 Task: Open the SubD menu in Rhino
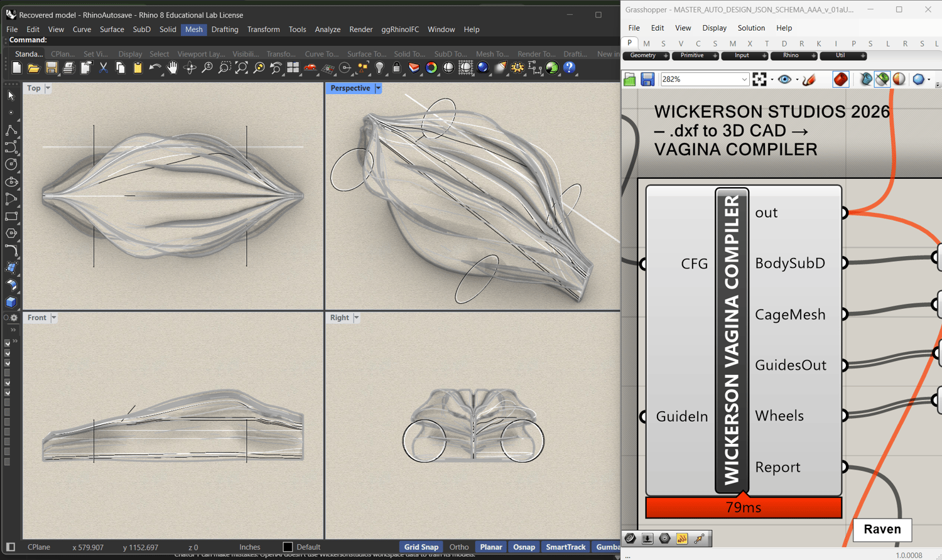pyautogui.click(x=141, y=30)
